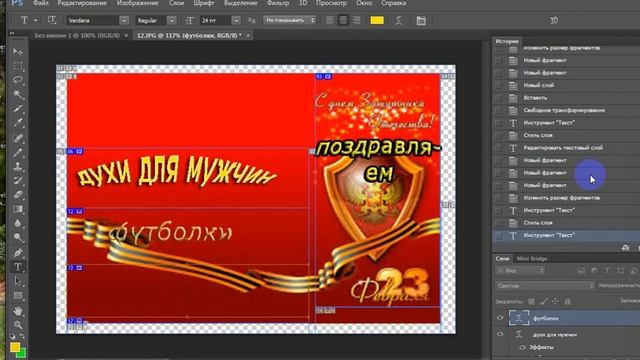Select the Rectangular Marquee tool
The image size is (640, 360).
[x=18, y=66]
